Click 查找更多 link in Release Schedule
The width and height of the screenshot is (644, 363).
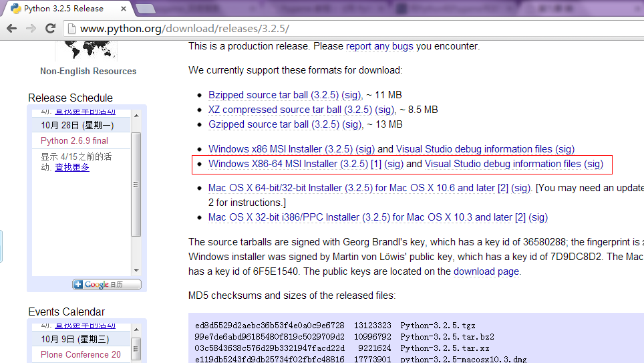(72, 167)
